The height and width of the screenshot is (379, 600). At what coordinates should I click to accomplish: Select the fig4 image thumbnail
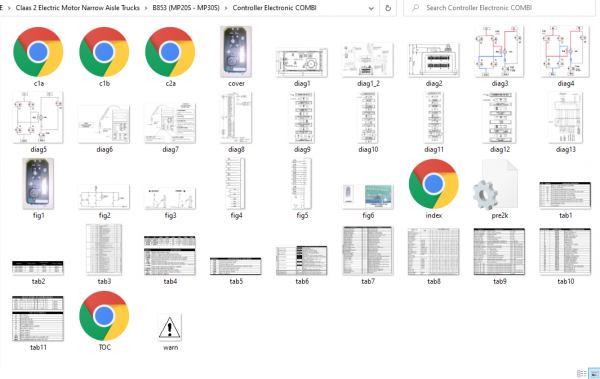point(236,184)
